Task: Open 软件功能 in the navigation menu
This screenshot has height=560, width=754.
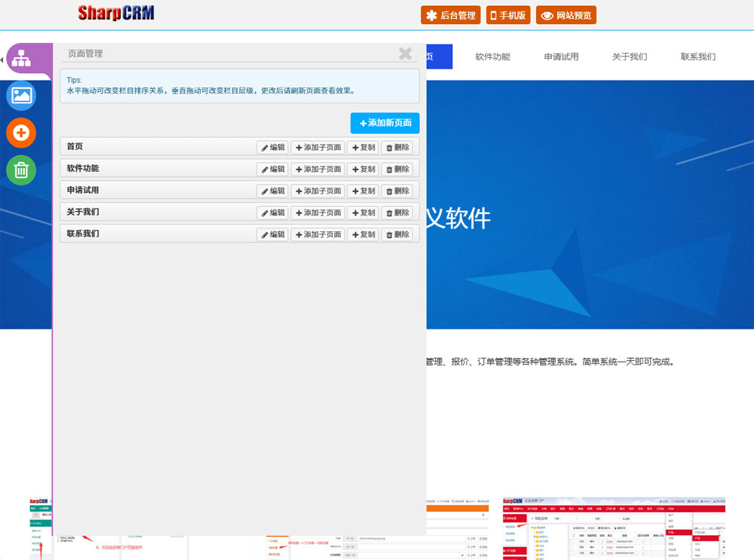Action: (492, 57)
